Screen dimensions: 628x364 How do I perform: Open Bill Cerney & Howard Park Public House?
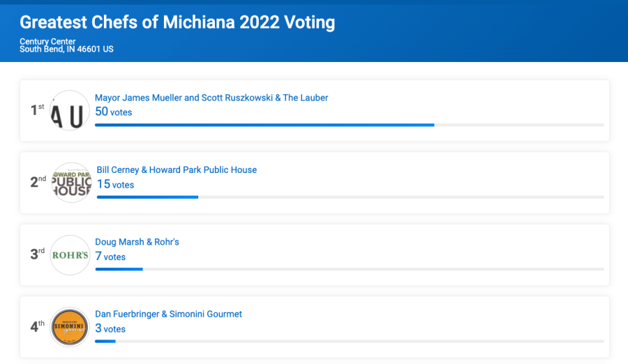click(x=177, y=169)
